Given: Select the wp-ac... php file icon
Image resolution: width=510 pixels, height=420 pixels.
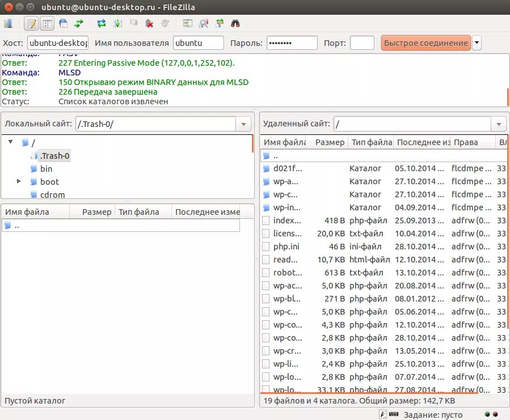Looking at the screenshot, I should 266,286.
